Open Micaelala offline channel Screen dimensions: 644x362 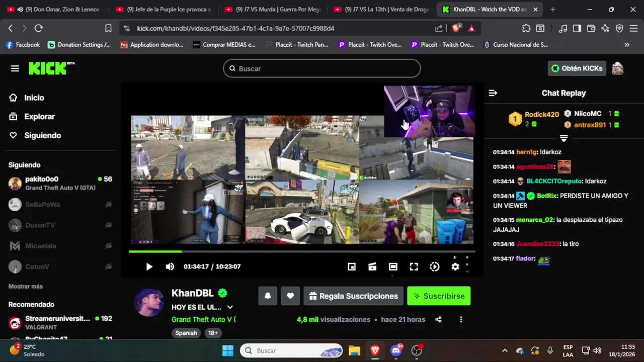[60, 246]
